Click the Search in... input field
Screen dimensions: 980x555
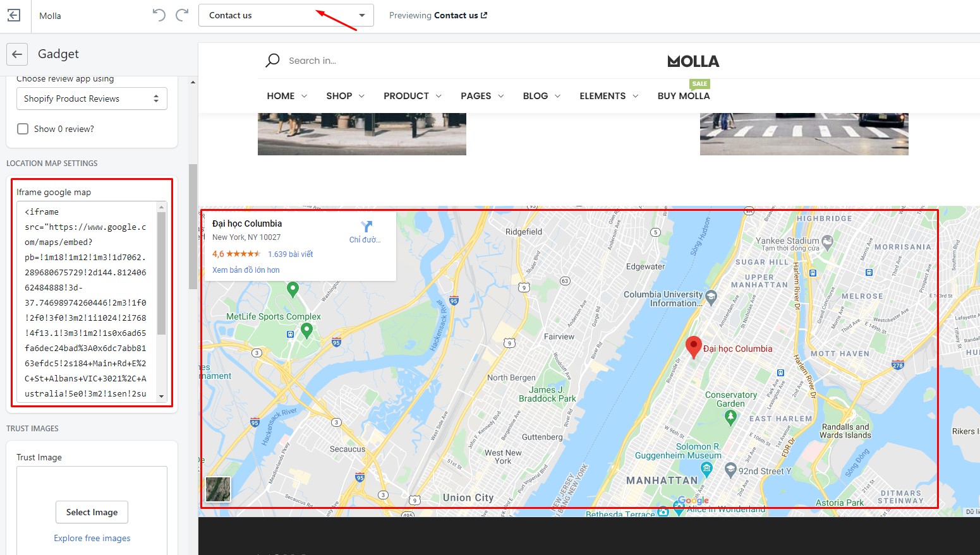point(313,61)
